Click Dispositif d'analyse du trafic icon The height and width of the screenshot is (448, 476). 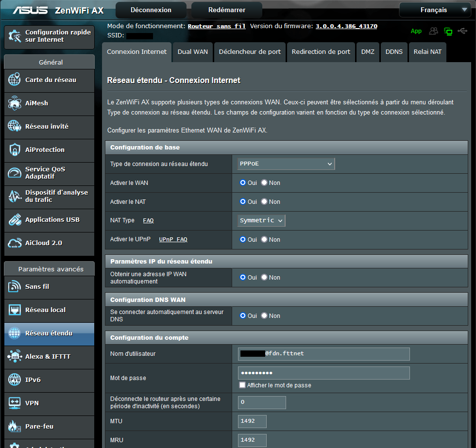(x=14, y=196)
